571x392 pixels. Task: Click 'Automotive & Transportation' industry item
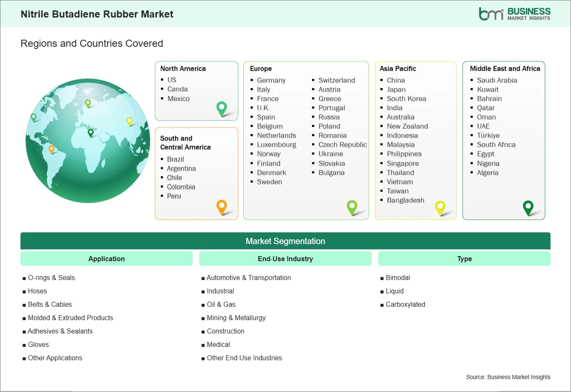[x=249, y=277]
